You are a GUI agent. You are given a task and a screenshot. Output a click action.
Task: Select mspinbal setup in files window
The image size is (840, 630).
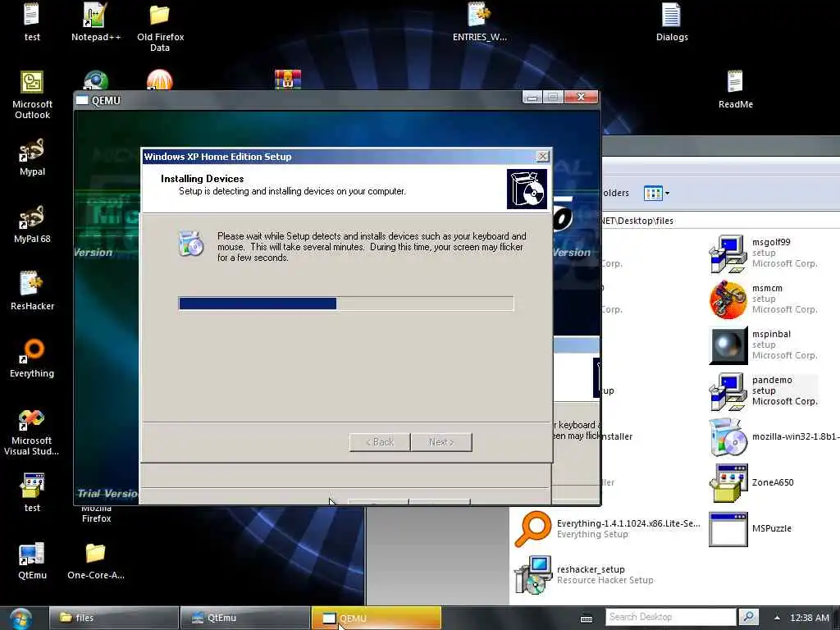tap(764, 345)
